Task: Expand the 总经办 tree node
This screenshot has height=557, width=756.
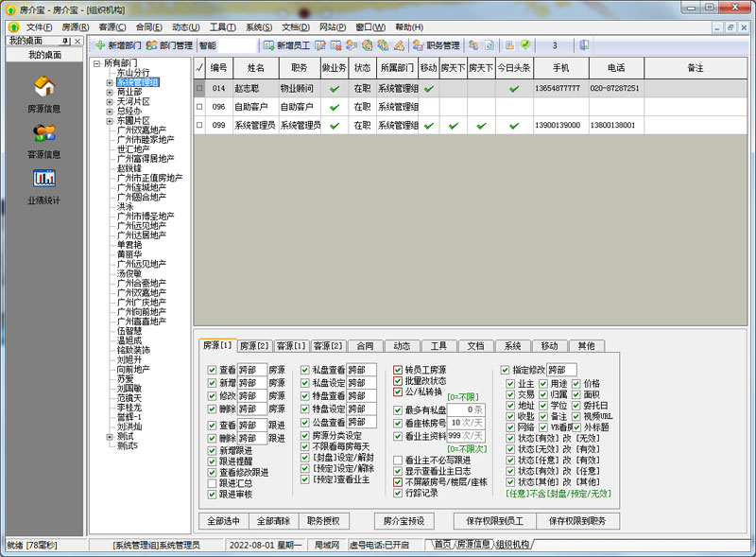Action: click(x=110, y=111)
